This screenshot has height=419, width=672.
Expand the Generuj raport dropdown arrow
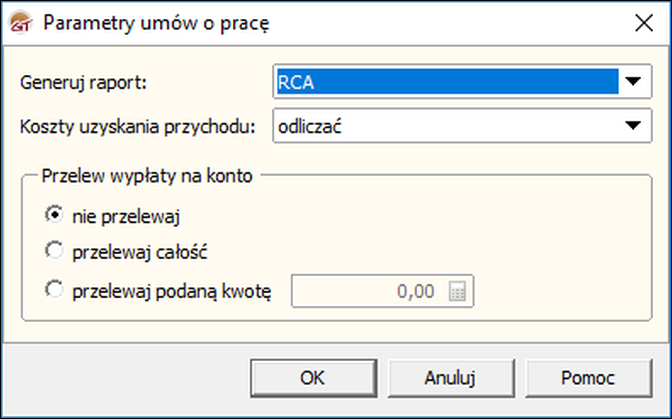(x=633, y=82)
